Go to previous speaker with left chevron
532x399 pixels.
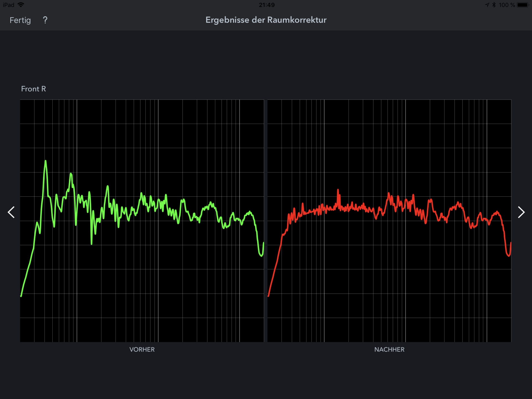tap(11, 212)
